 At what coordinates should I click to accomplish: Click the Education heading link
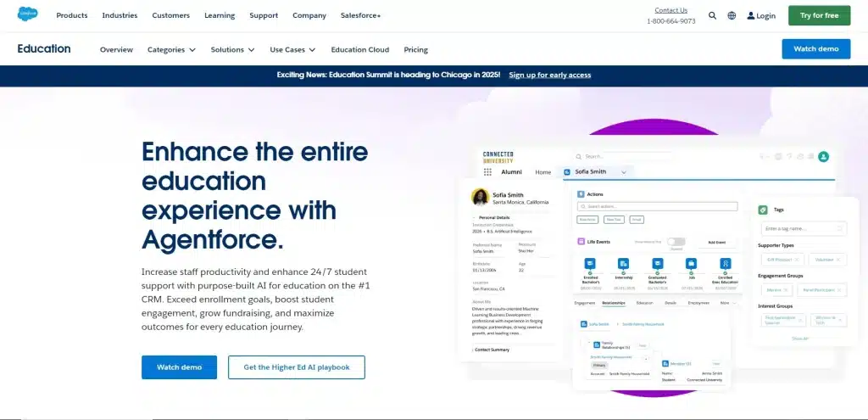click(44, 48)
